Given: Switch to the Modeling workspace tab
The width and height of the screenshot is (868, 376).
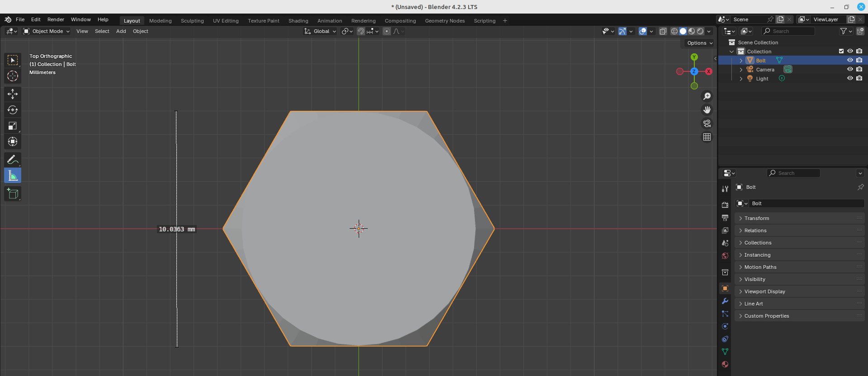Looking at the screenshot, I should pyautogui.click(x=161, y=21).
